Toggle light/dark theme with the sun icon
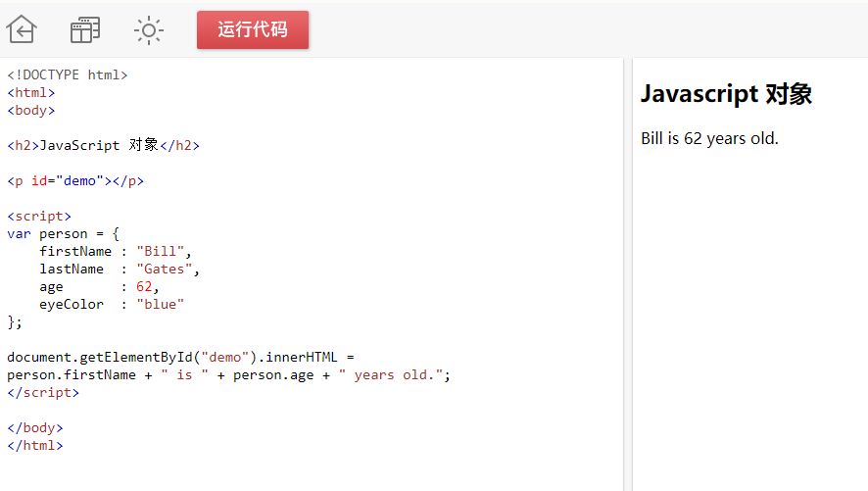The image size is (868, 491). [148, 30]
